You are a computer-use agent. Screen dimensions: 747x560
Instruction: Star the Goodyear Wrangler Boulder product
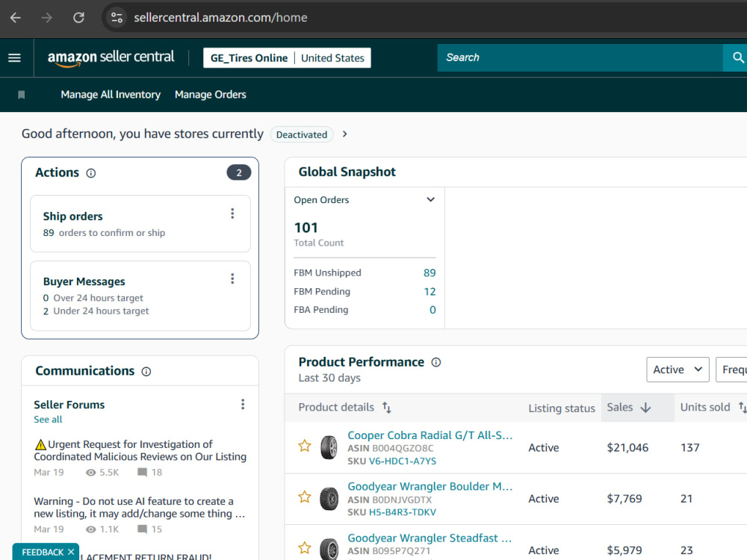tap(305, 497)
